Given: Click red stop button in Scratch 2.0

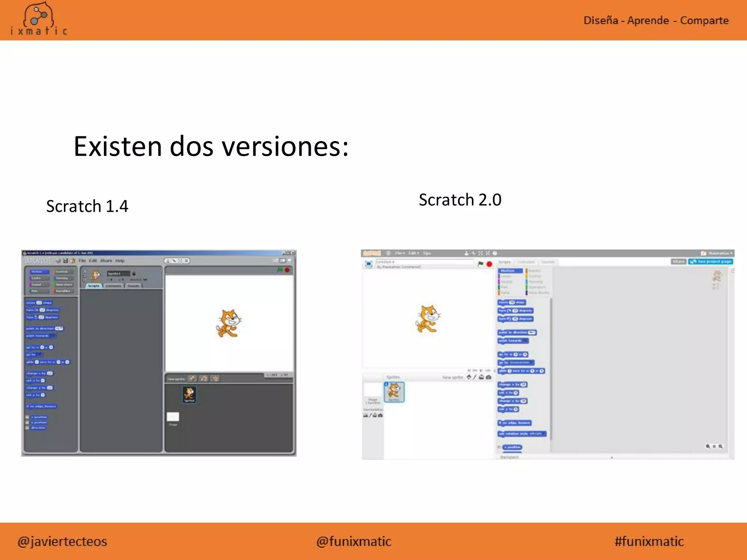Looking at the screenshot, I should [489, 264].
